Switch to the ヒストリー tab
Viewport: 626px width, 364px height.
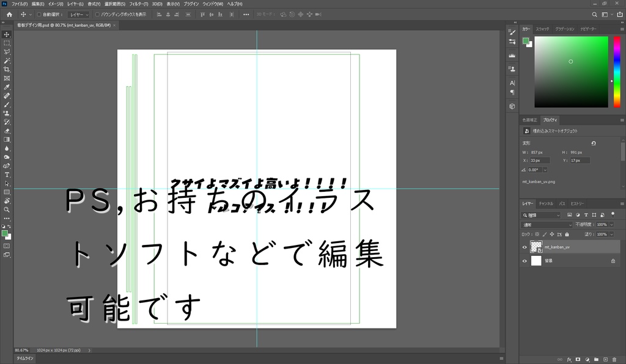(x=577, y=204)
